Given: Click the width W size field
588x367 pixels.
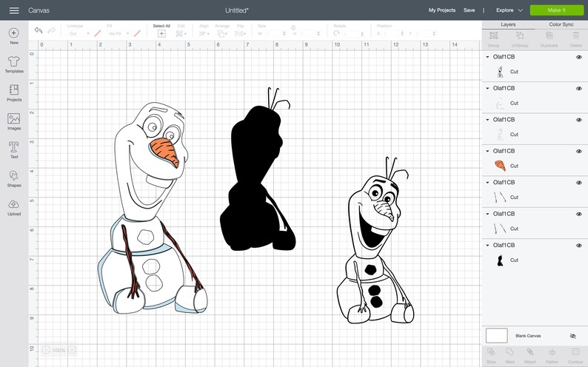Looking at the screenshot, I should (x=275, y=34).
